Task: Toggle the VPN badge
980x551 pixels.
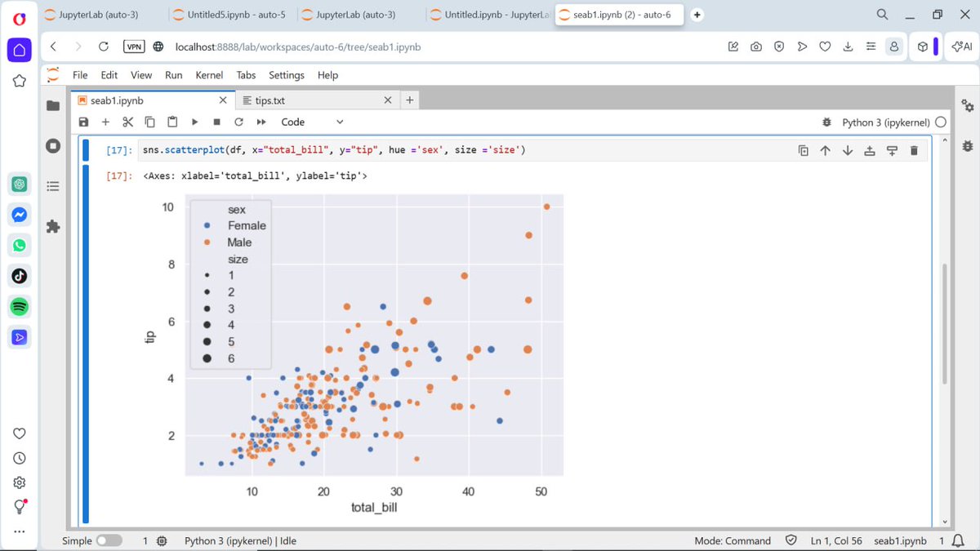Action: click(x=134, y=47)
